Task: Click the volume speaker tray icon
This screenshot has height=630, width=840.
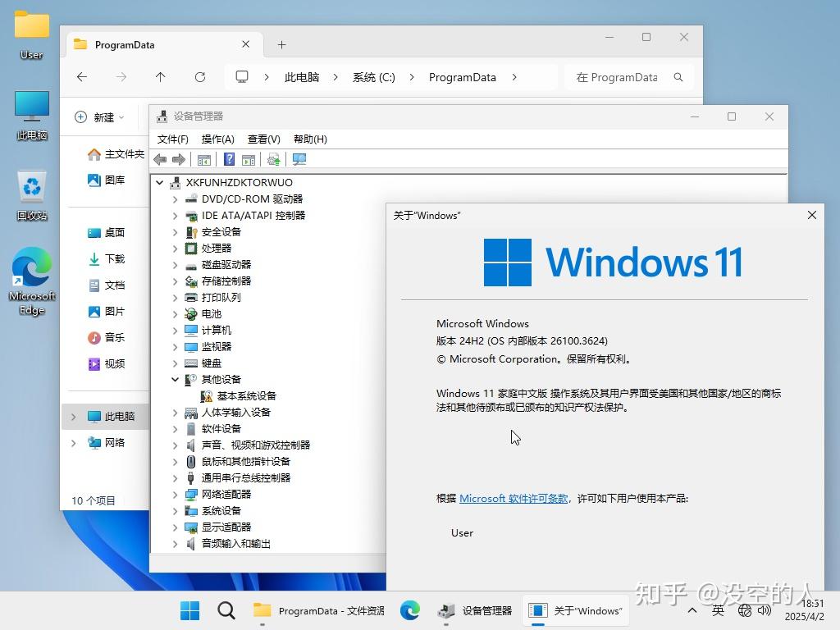Action: 765,610
